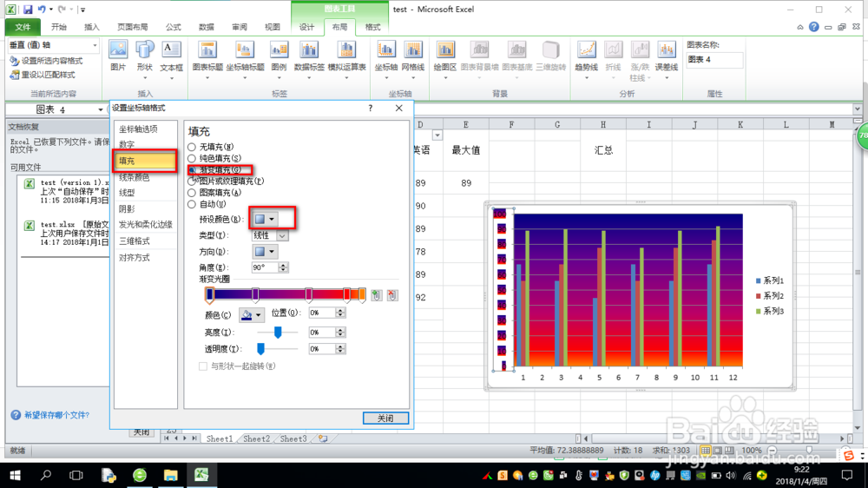
Task: Click the 关闭 (Close) dialog button
Action: [x=385, y=419]
